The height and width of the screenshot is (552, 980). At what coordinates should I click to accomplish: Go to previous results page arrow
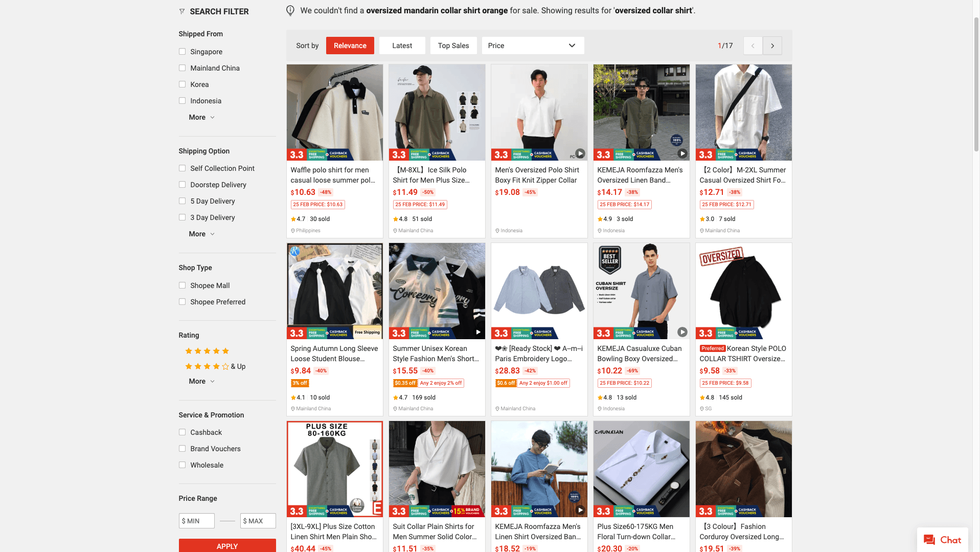click(x=753, y=46)
